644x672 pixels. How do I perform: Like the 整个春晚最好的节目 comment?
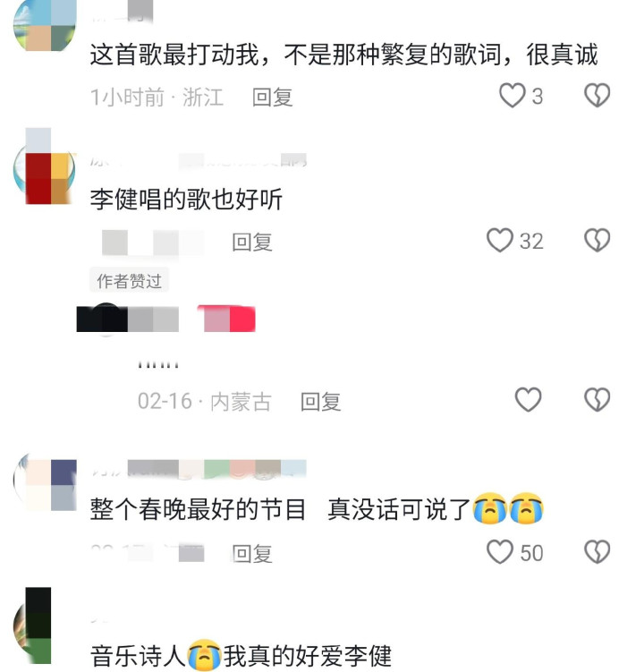pos(500,551)
